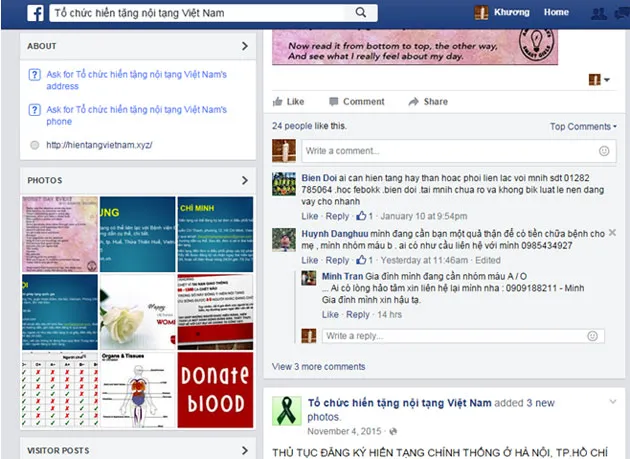This screenshot has height=459, width=630.
Task: Click the globe icon next to website URL
Action: [x=35, y=145]
